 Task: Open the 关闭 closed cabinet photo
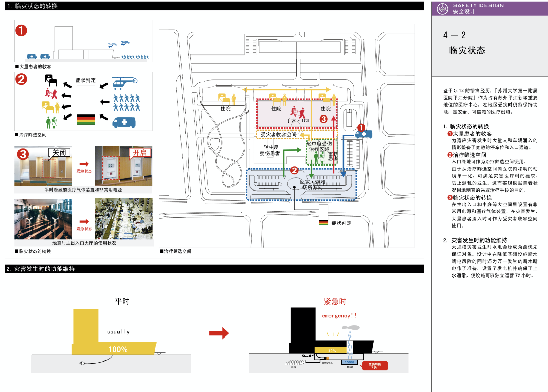tap(43, 166)
